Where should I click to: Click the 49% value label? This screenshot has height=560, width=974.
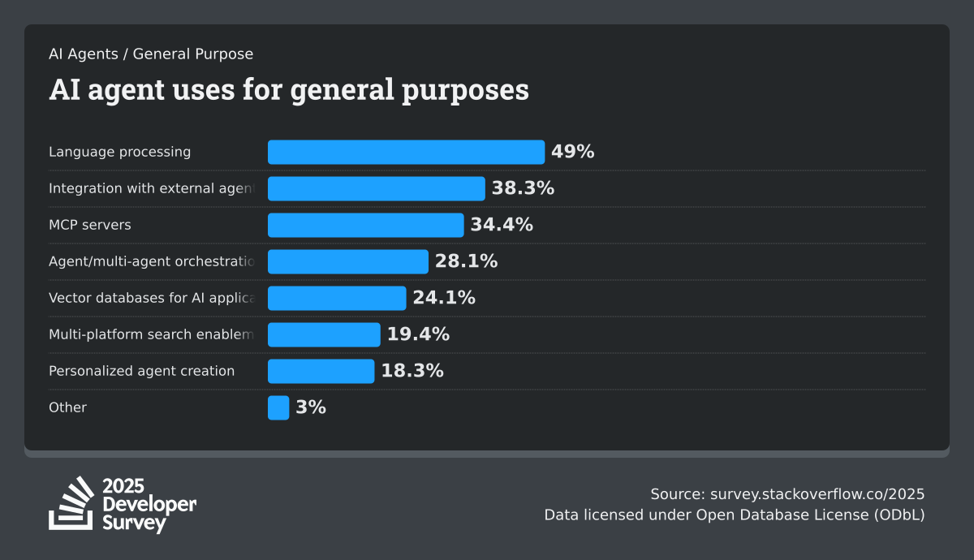click(x=573, y=152)
